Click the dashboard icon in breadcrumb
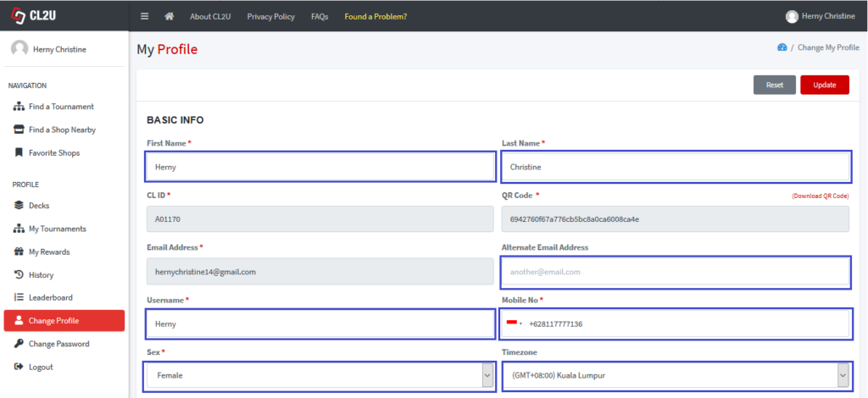 [782, 47]
